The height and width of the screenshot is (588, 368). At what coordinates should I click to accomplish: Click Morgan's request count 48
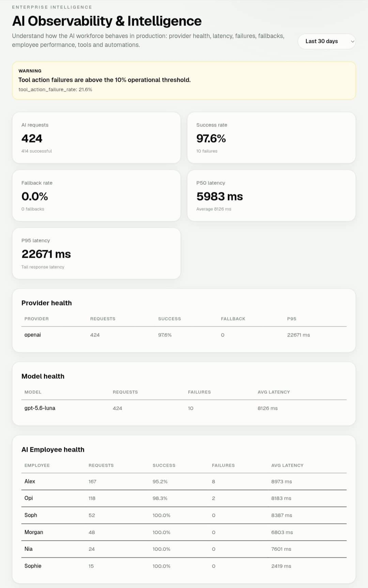coord(92,532)
